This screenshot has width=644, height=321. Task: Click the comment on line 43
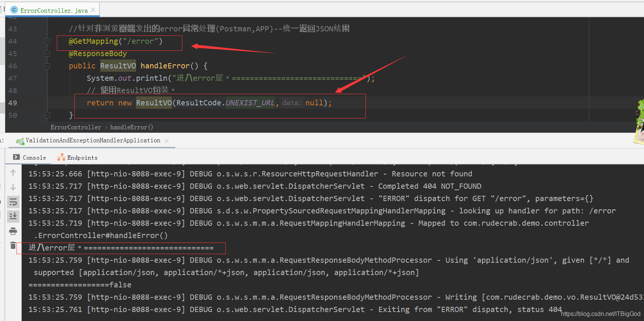pyautogui.click(x=209, y=28)
